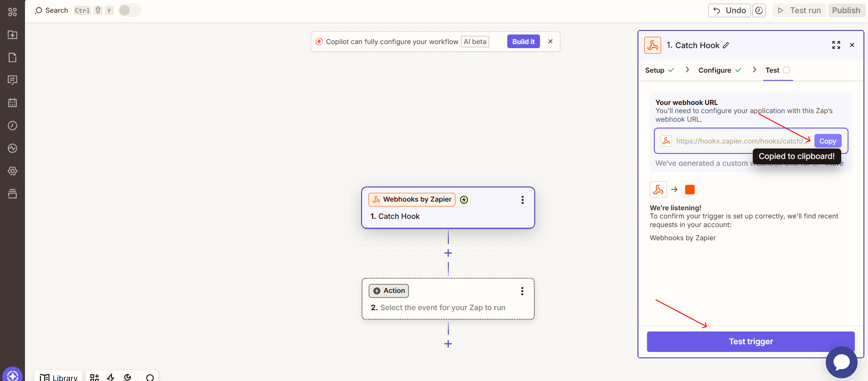
Task: Open three-dot menu on Webhooks step
Action: [x=522, y=200]
